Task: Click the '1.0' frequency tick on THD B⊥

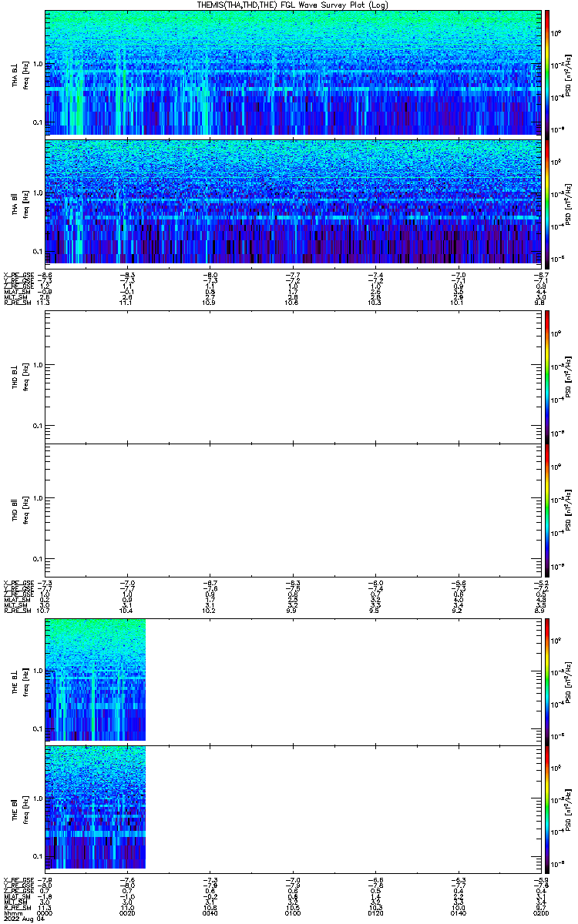Action: (x=37, y=365)
